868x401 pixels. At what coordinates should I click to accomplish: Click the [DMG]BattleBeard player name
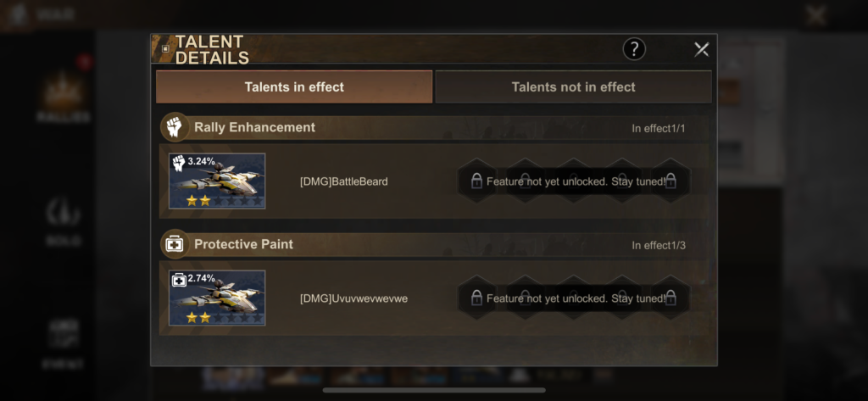coord(344,181)
